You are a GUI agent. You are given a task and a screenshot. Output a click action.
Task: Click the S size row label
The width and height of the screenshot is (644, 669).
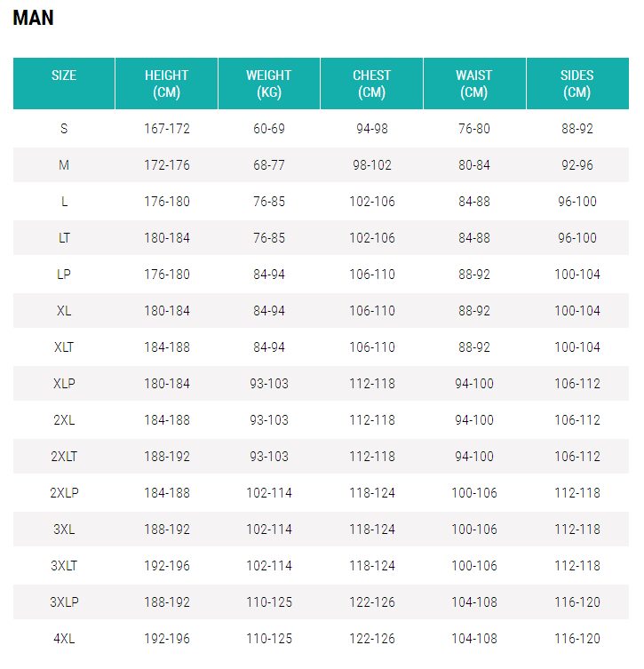click(64, 129)
